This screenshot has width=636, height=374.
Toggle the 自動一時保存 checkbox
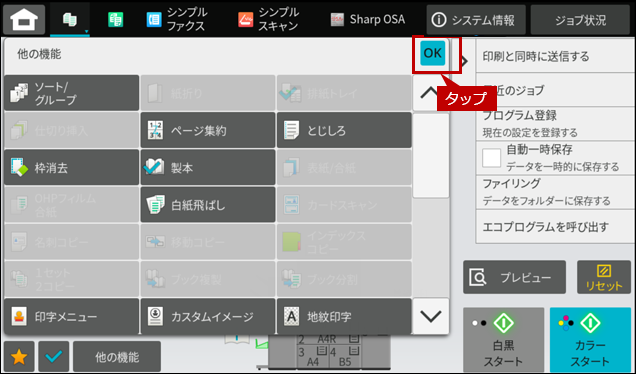[x=492, y=158]
